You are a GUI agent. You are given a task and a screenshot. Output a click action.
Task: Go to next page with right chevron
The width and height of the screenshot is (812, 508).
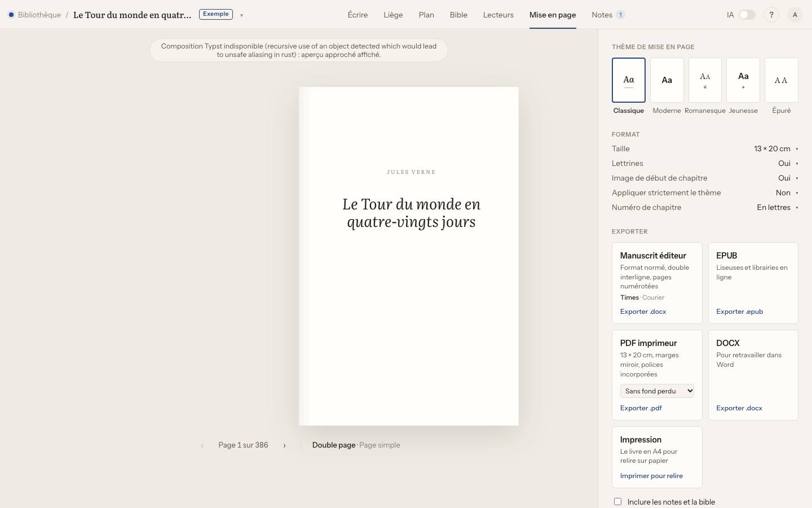(284, 445)
